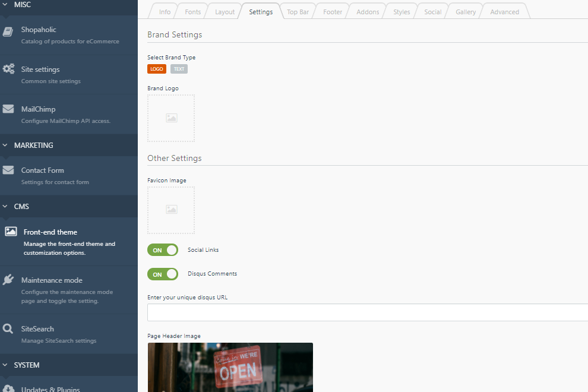Open Site settings in sidebar
The width and height of the screenshot is (588, 392).
pyautogui.click(x=69, y=75)
